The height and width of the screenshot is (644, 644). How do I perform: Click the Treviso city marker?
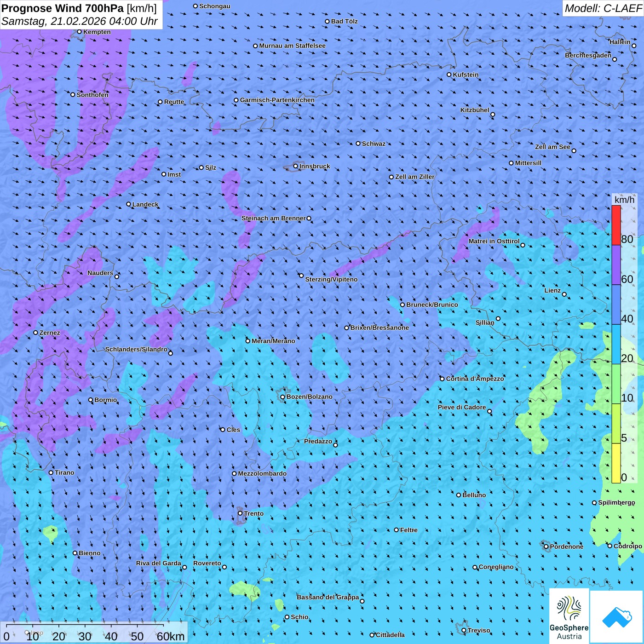coord(464,630)
